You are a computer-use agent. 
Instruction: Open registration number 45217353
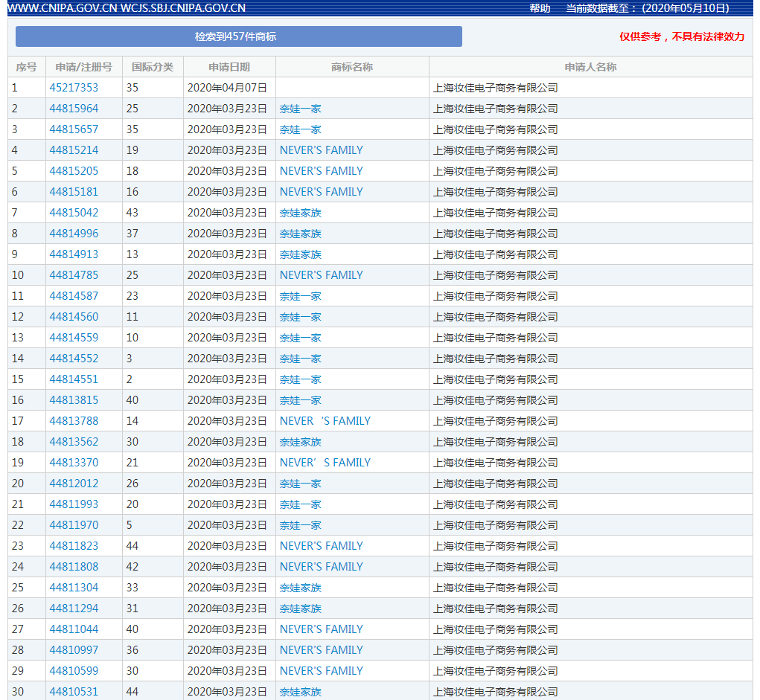[74, 88]
